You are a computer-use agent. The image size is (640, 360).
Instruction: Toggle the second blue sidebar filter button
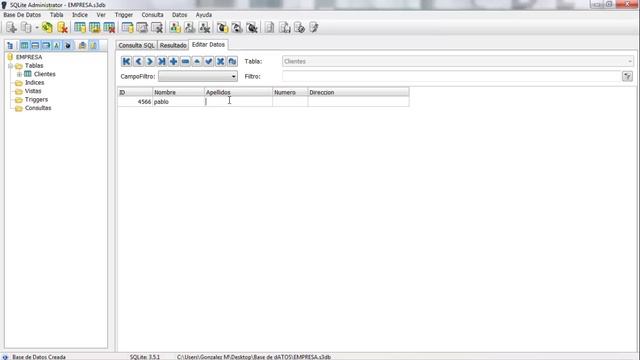(x=36, y=45)
